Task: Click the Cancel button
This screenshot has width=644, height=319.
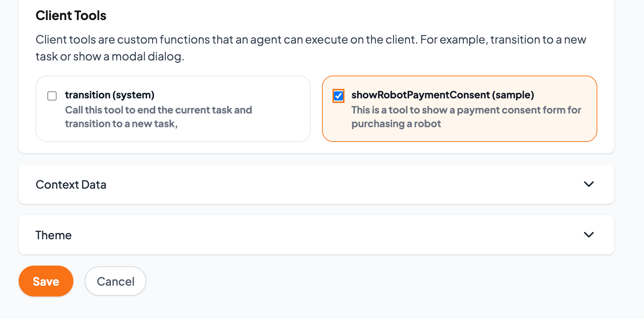Action: click(116, 281)
